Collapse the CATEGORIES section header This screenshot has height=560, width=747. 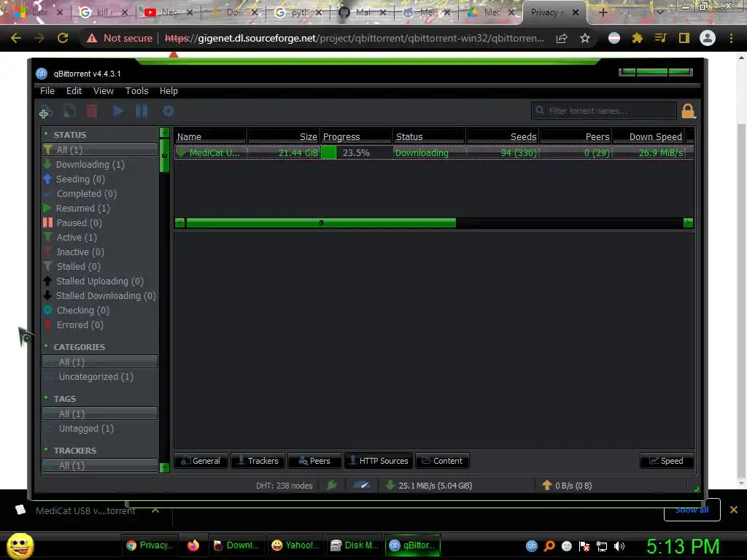(79, 347)
